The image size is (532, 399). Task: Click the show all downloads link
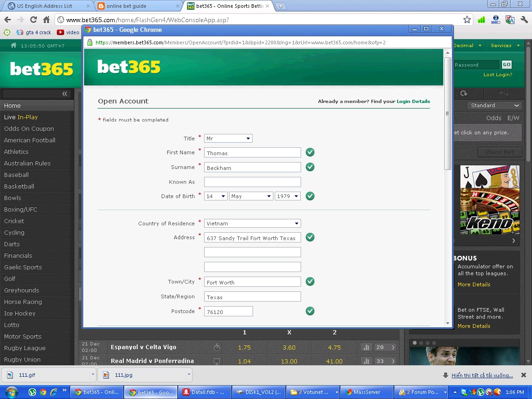482,375
